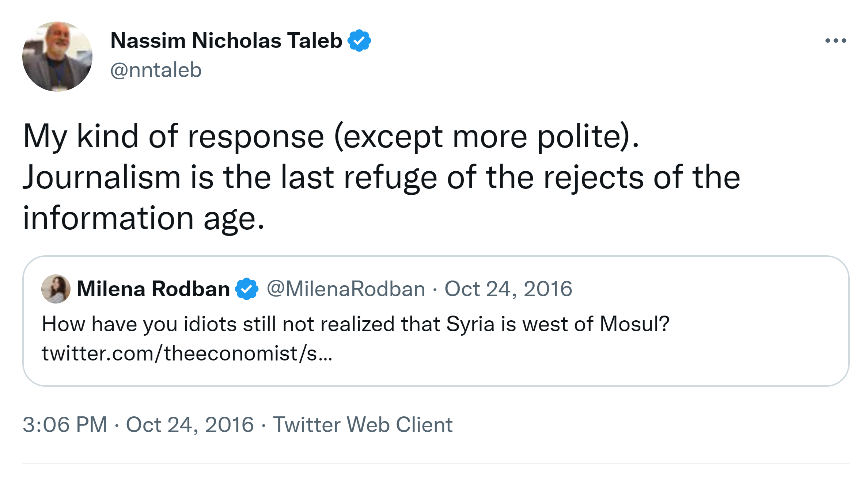Screen dimensions: 868x477
Task: Visit the @nntaleb handle
Action: (x=156, y=70)
